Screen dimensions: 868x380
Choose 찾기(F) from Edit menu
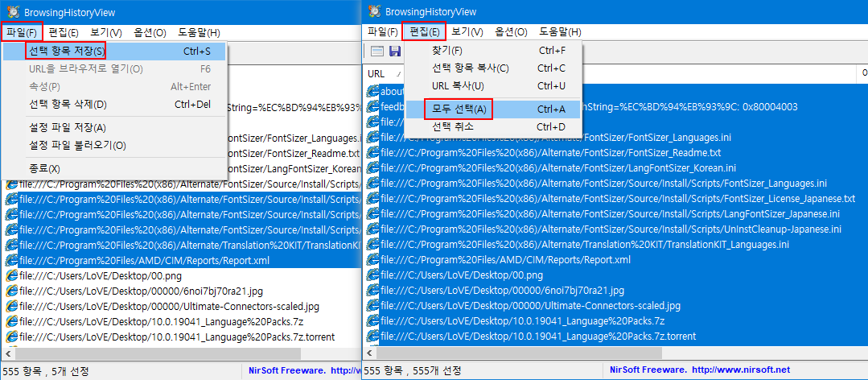click(x=492, y=51)
